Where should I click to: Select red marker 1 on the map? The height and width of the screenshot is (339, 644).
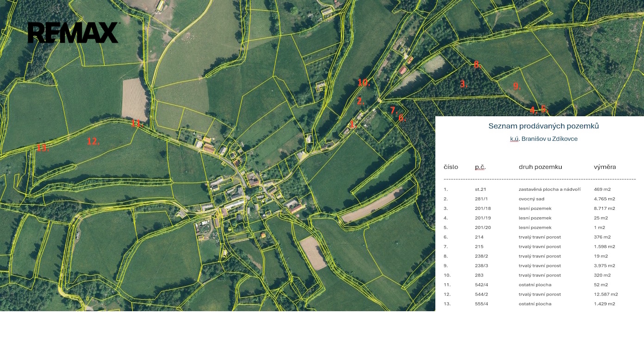[353, 124]
